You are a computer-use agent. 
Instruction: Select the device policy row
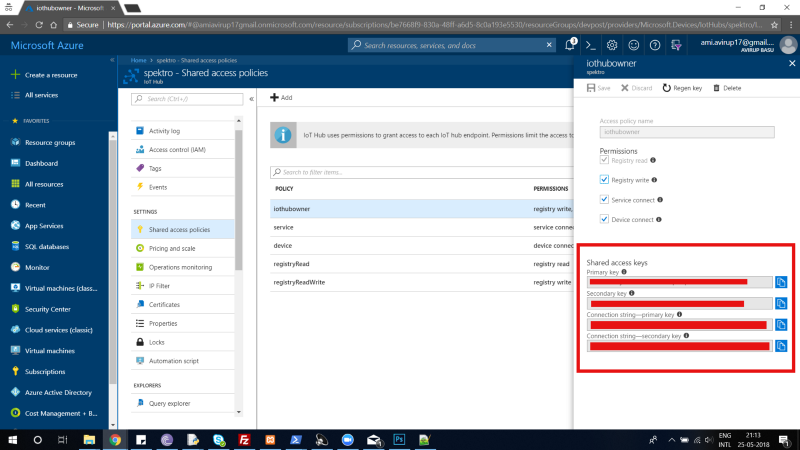coord(422,245)
